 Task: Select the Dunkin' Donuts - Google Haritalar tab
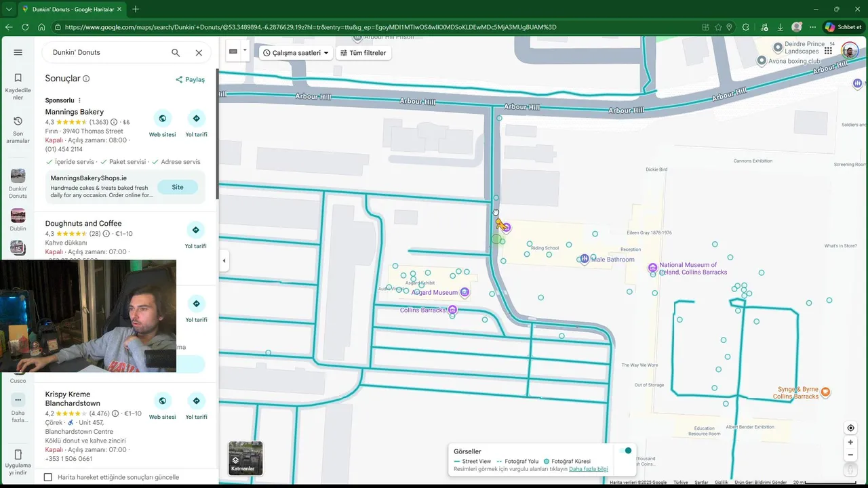point(72,9)
